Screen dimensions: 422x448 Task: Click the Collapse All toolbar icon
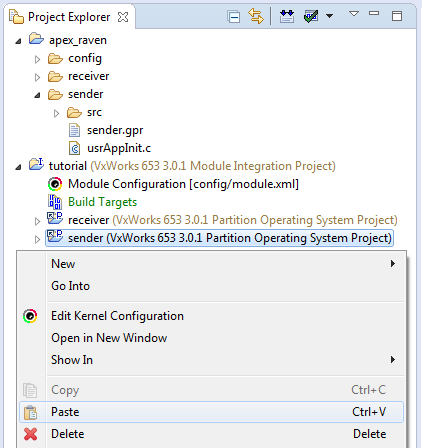[x=233, y=16]
